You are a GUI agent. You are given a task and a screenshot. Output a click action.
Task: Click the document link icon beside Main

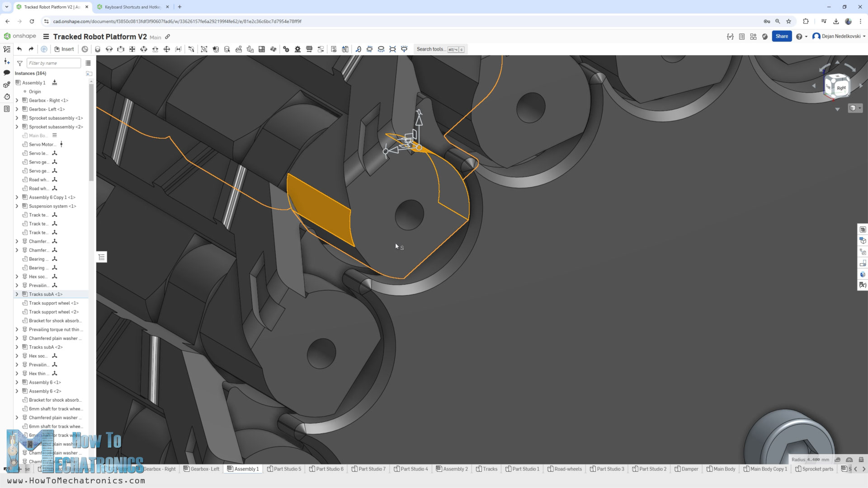(x=168, y=37)
